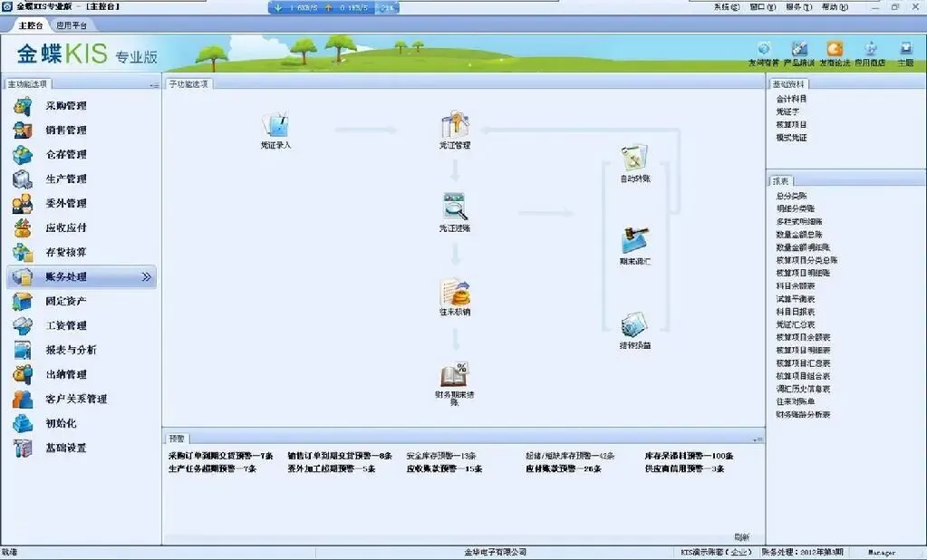Open 主题 theme icon in banner
Image resolution: width=927 pixels, height=560 pixels.
pos(906,49)
